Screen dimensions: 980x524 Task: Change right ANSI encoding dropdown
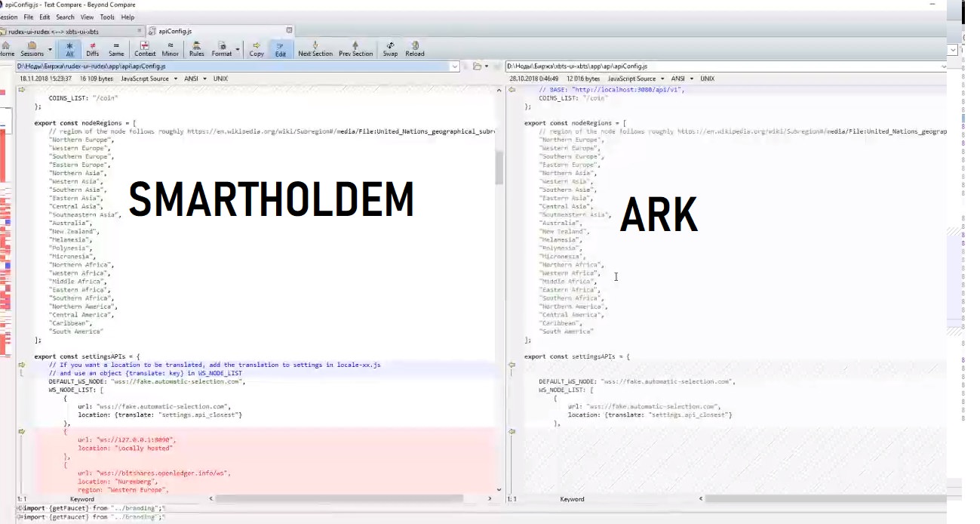tap(682, 79)
